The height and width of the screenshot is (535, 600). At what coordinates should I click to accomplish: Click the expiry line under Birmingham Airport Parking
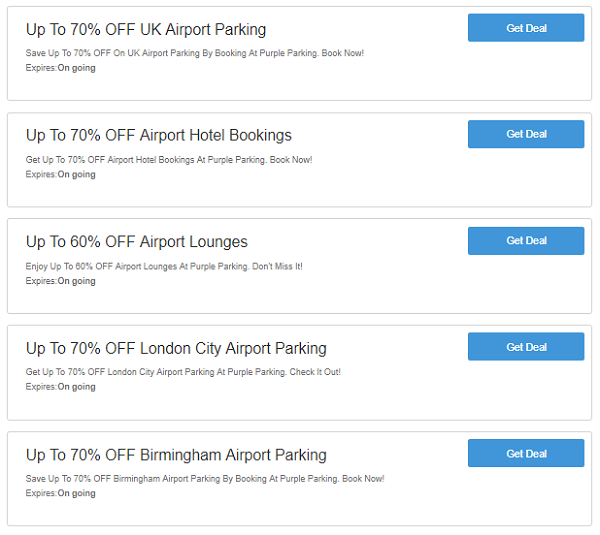[x=60, y=493]
